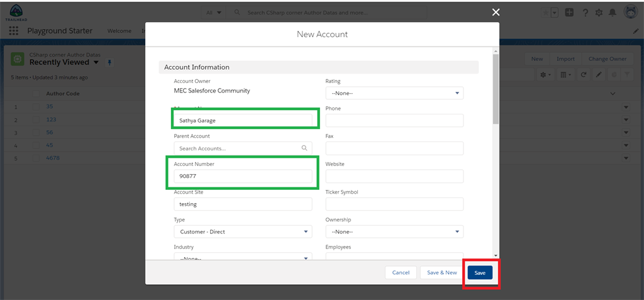The height and width of the screenshot is (300, 644).
Task: Open row actions for record 123
Action: [x=626, y=119]
